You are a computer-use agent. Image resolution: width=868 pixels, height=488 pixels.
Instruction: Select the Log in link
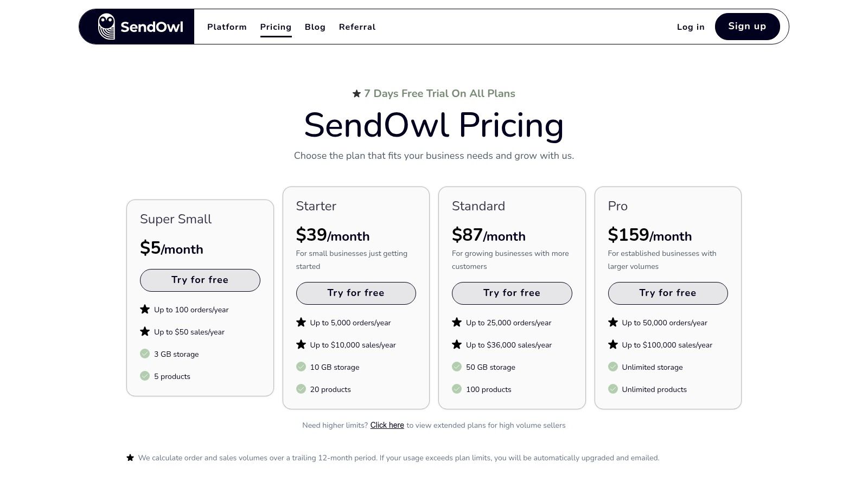pyautogui.click(x=690, y=27)
